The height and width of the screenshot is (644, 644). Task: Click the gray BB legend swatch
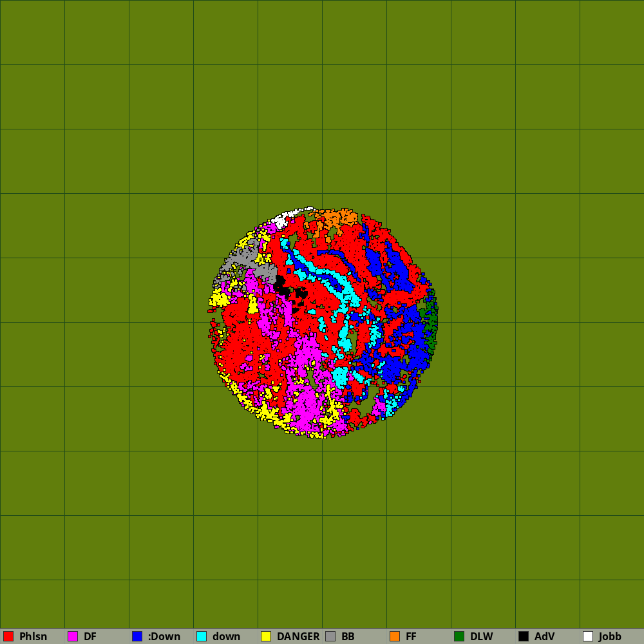(x=330, y=636)
